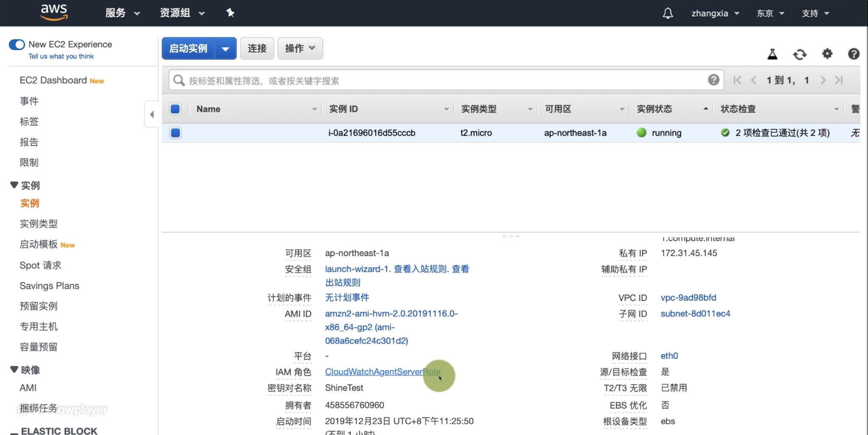The width and height of the screenshot is (868, 435).
Task: Click the 连接 connect button
Action: [x=257, y=48]
